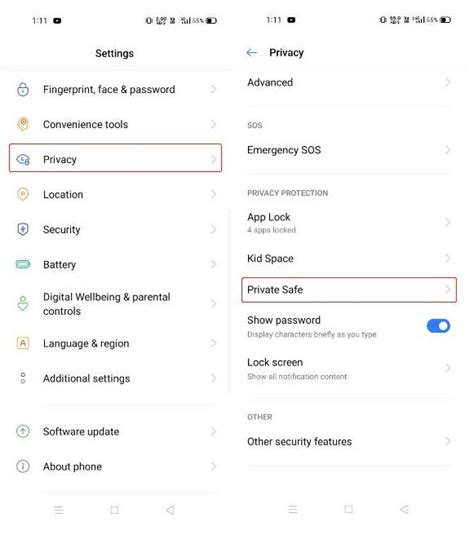Open the Privacy settings entry
Viewport: 474px width, 535px height.
(115, 158)
